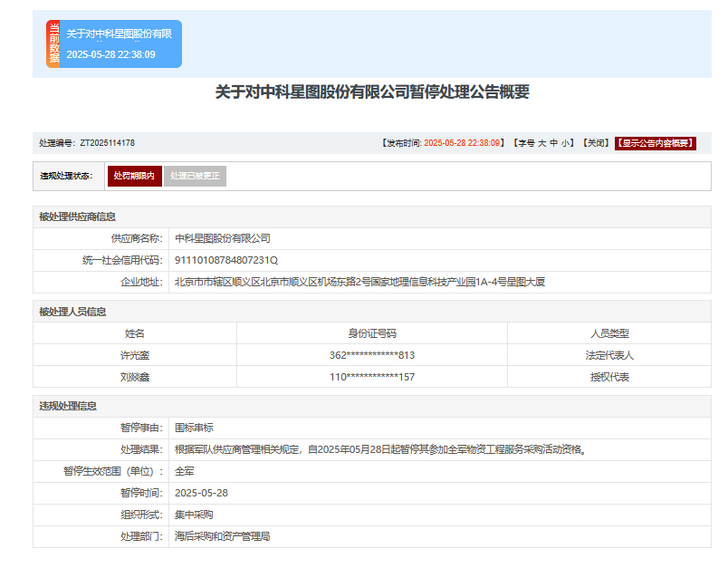The width and height of the screenshot is (728, 568).
Task: Click the company address cell
Action: click(359, 282)
